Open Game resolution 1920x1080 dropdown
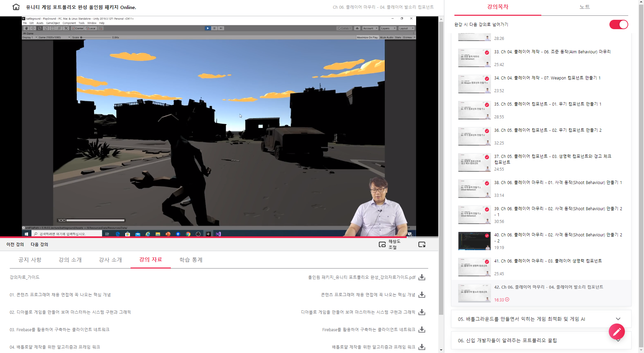Image resolution: width=644 pixels, height=353 pixels. 54,38
